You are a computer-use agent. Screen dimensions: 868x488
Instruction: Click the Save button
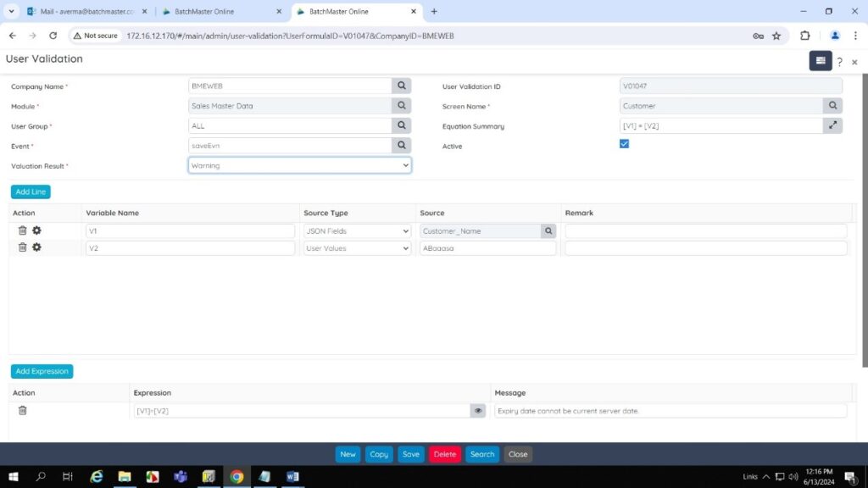410,454
